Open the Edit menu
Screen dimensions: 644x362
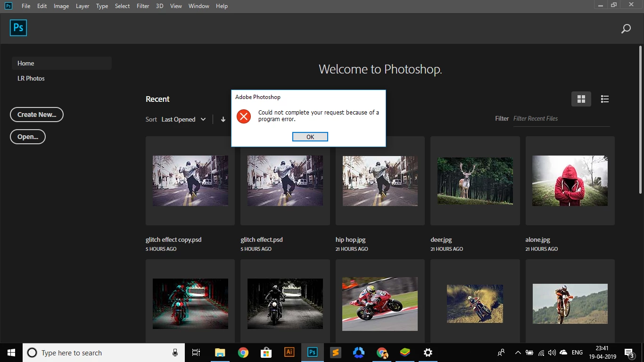[x=42, y=6]
